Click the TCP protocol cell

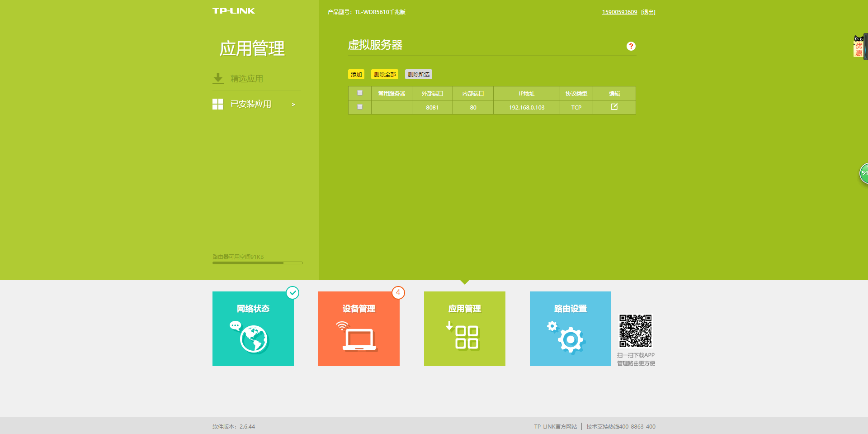pos(576,107)
